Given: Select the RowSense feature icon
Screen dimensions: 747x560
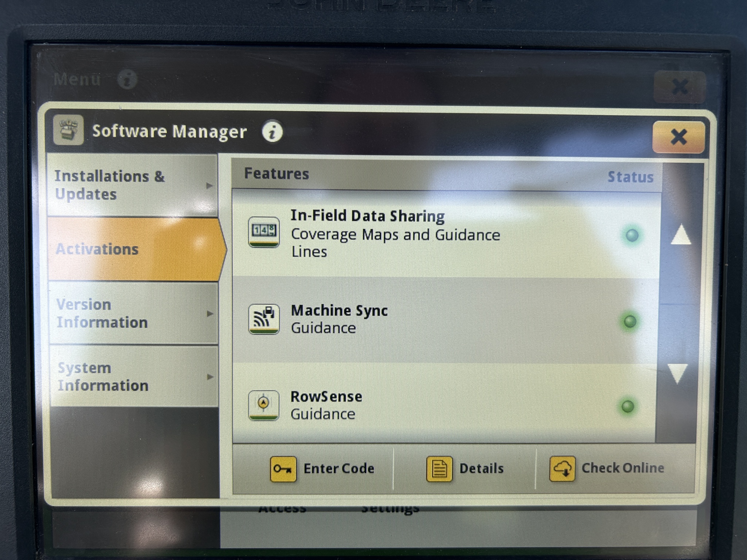Looking at the screenshot, I should point(263,405).
